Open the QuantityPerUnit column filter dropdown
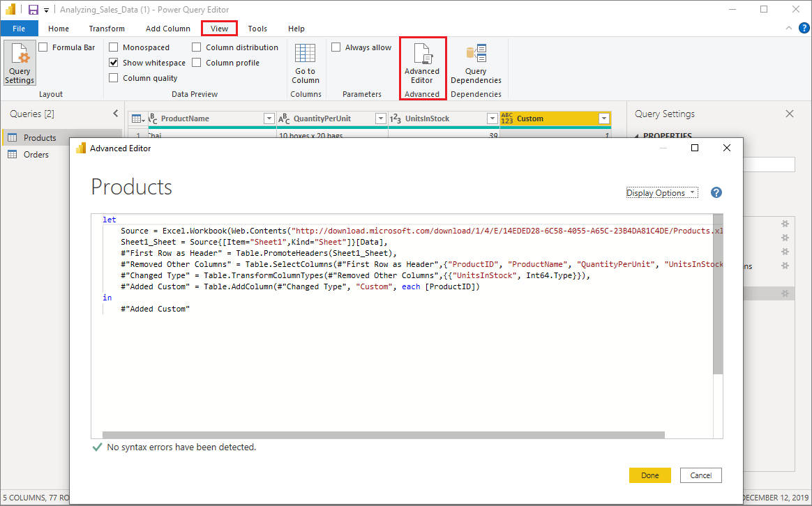The image size is (812, 506). click(x=381, y=118)
